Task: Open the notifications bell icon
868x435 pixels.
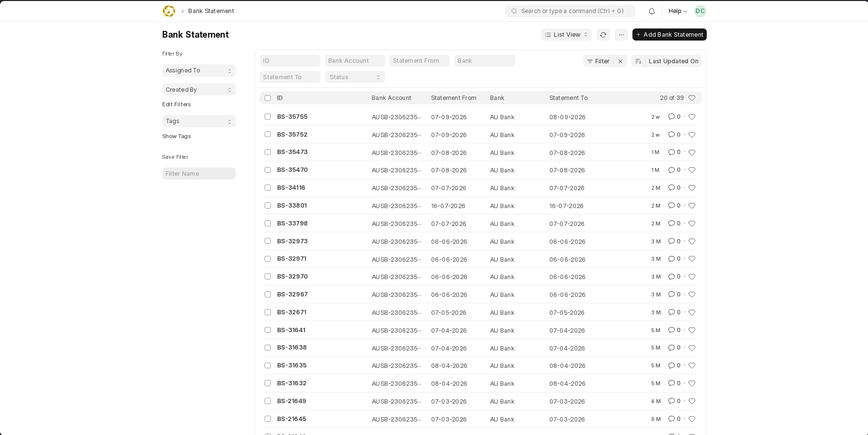Action: (652, 11)
